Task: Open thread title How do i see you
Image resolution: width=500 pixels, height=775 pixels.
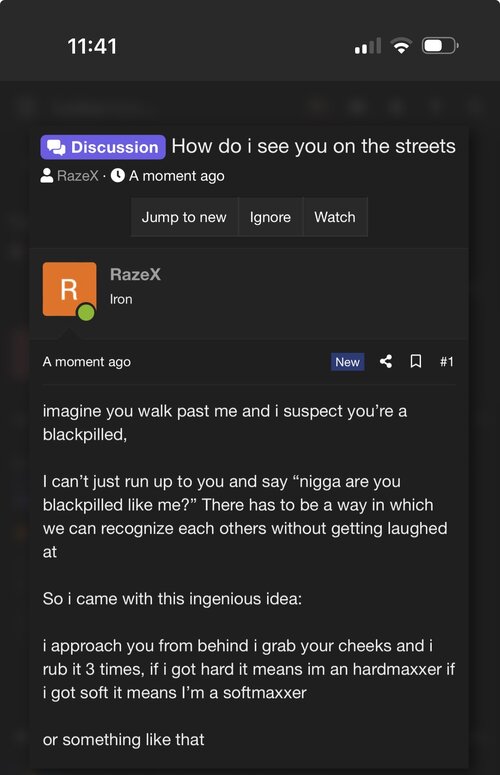Action: (313, 146)
